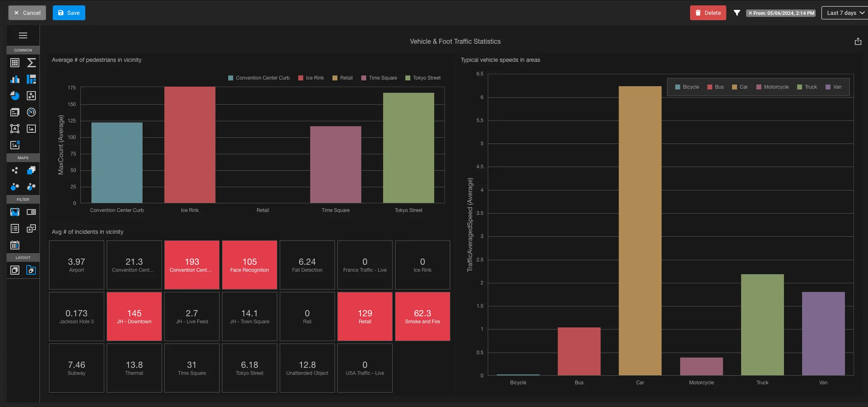Save the dashboard
The width and height of the screenshot is (868, 407).
69,13
